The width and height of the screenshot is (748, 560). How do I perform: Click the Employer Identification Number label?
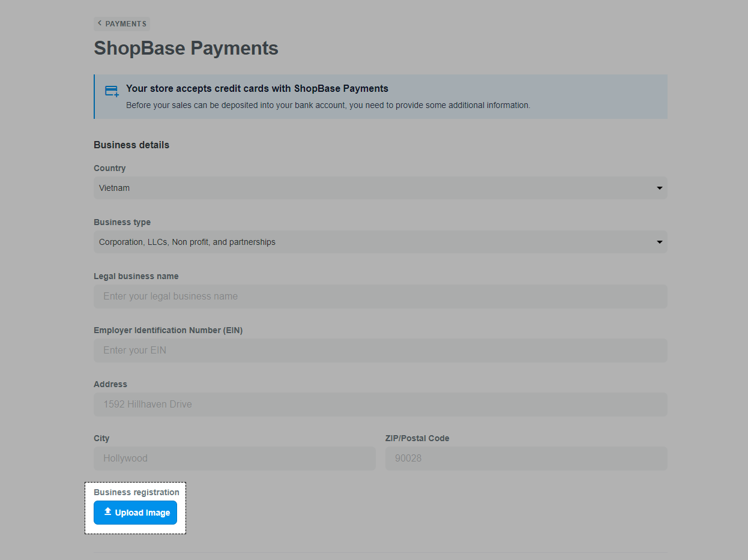168,330
